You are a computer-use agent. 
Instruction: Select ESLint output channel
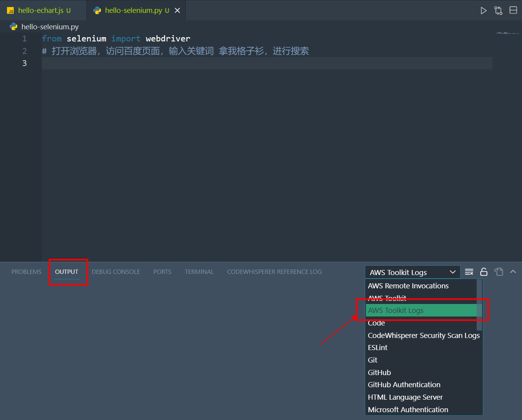[424, 348]
